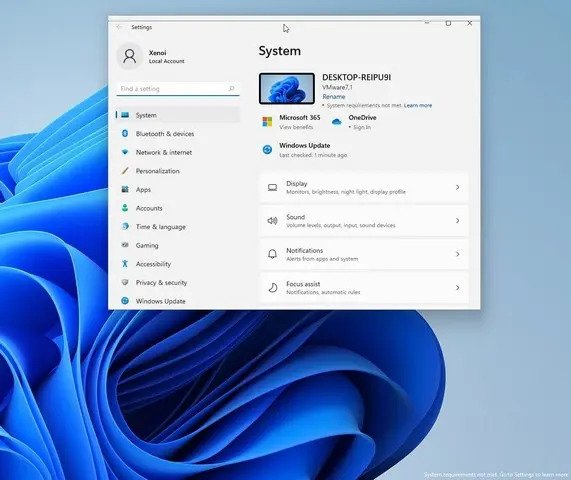The height and width of the screenshot is (480, 571).
Task: Click the Focus assist moon icon
Action: 272,288
